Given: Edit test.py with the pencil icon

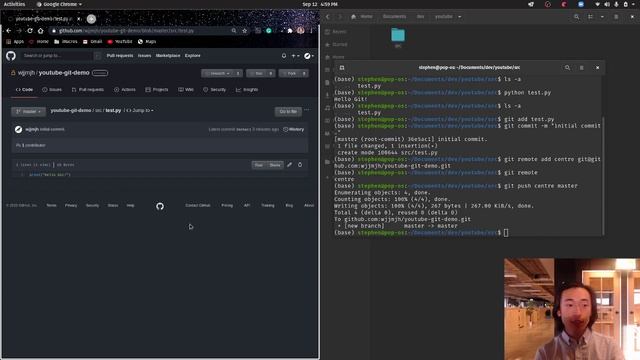Looking at the screenshot, I should point(289,164).
